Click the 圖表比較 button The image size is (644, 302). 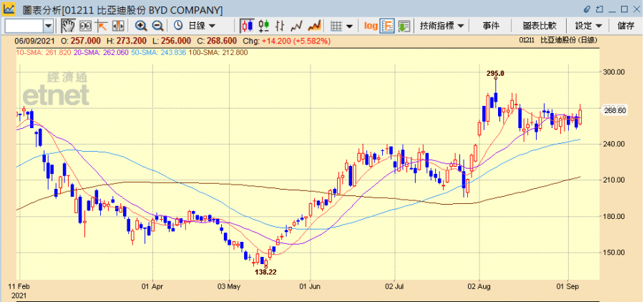tap(540, 26)
